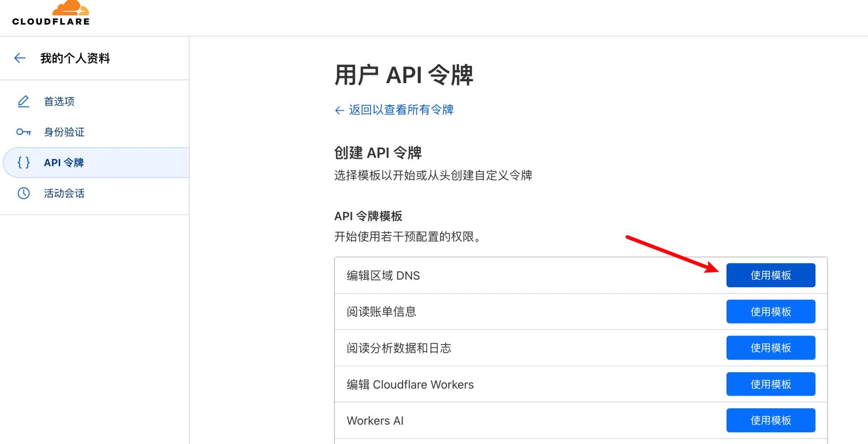
Task: Use template for 编辑 Cloudflare Workers
Action: click(x=771, y=384)
